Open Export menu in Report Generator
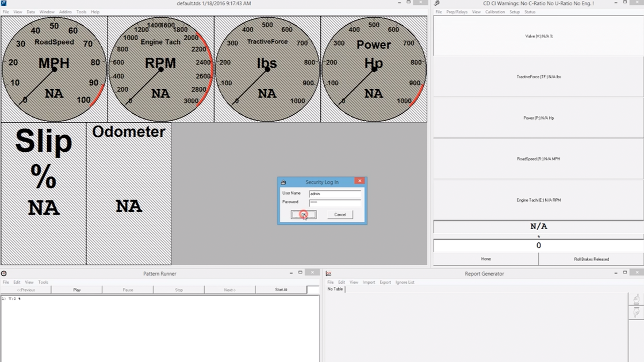644x362 pixels. coord(385,282)
